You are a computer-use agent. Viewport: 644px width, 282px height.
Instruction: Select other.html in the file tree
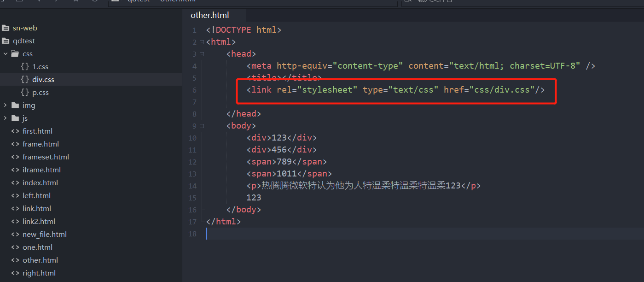[40, 260]
